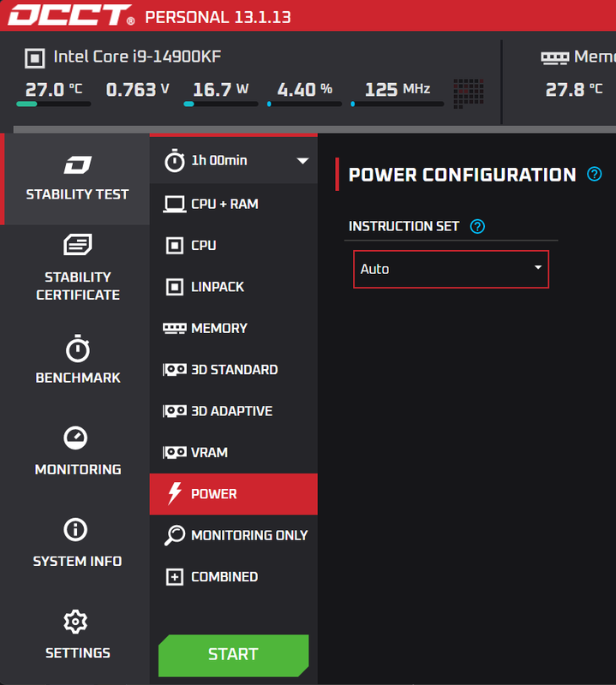Open help for Instruction Set
Screen dimensions: 616x685
click(x=477, y=226)
